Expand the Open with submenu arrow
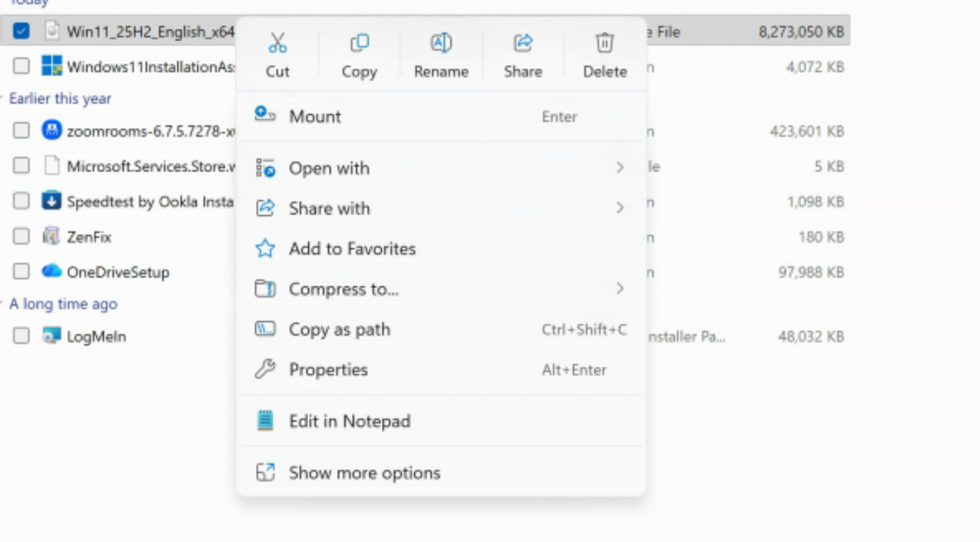The width and height of the screenshot is (980, 542). 620,168
